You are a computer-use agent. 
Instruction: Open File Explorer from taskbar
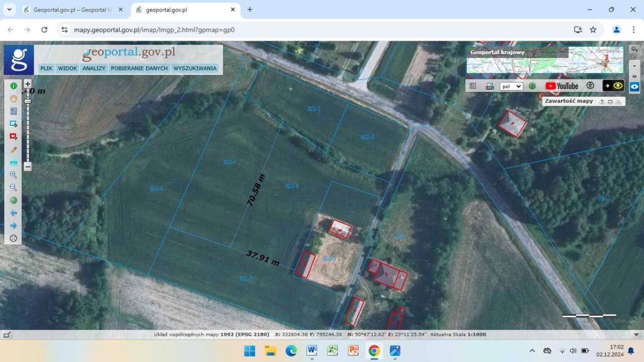click(x=270, y=350)
